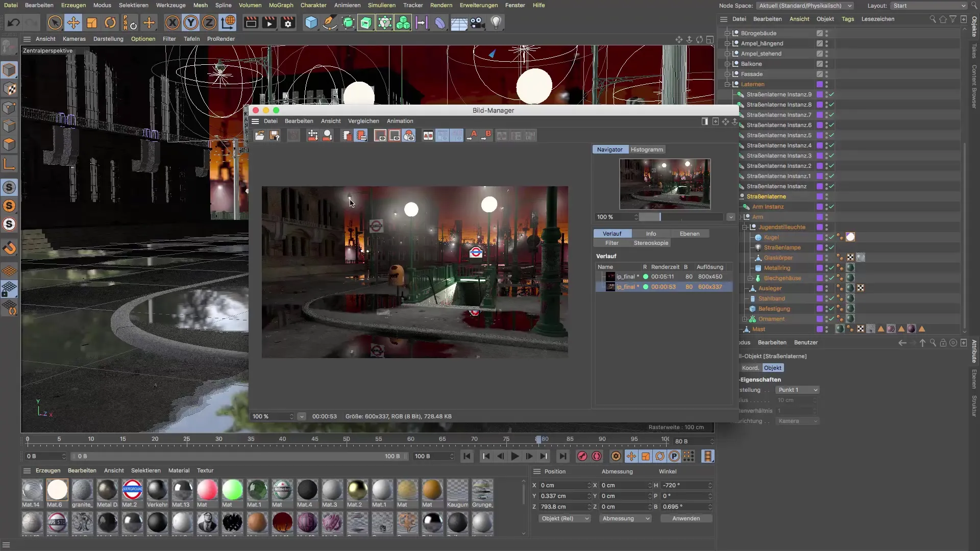Expand the Balkone object in the tree
The width and height of the screenshot is (980, 551).
[727, 64]
